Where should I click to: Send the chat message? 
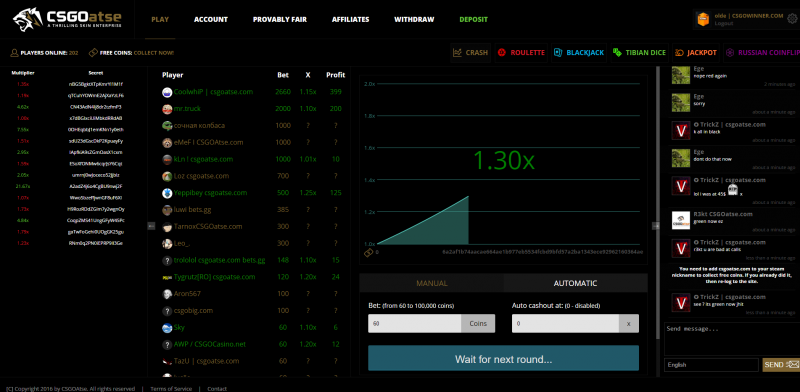coord(781,365)
